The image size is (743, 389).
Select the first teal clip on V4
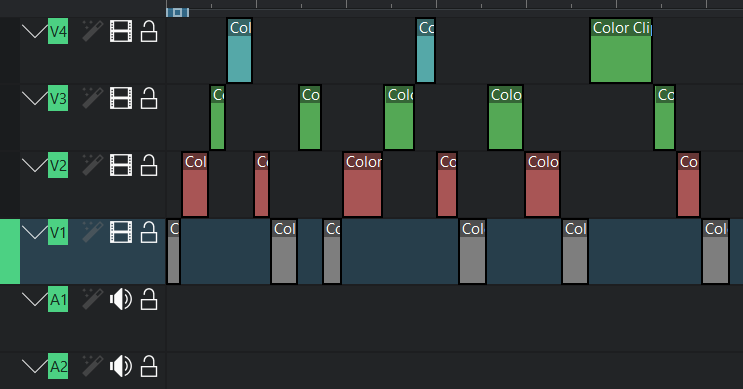click(239, 50)
